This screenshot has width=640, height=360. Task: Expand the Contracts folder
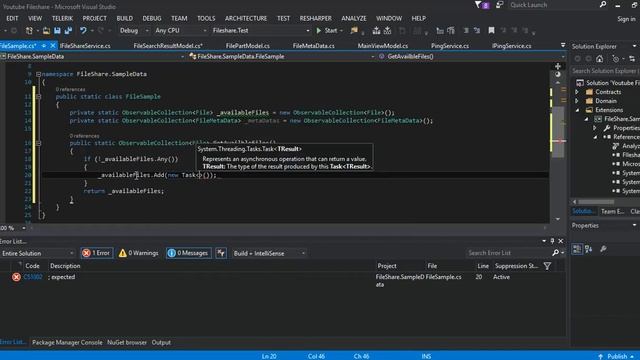(x=577, y=92)
